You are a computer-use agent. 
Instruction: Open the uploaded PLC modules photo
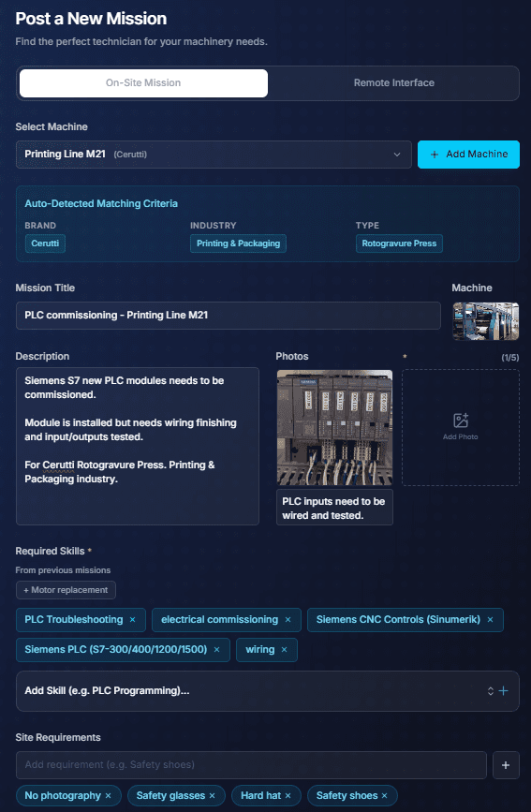point(334,427)
